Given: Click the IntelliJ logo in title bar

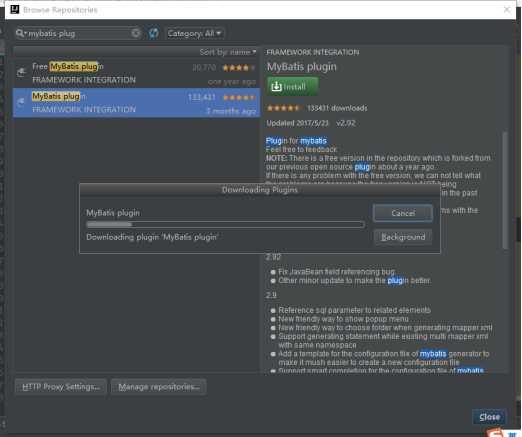Looking at the screenshot, I should click(x=14, y=9).
